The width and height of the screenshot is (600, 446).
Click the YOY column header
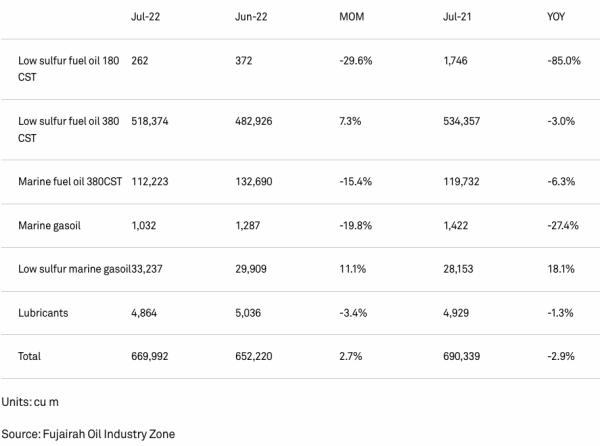click(556, 17)
